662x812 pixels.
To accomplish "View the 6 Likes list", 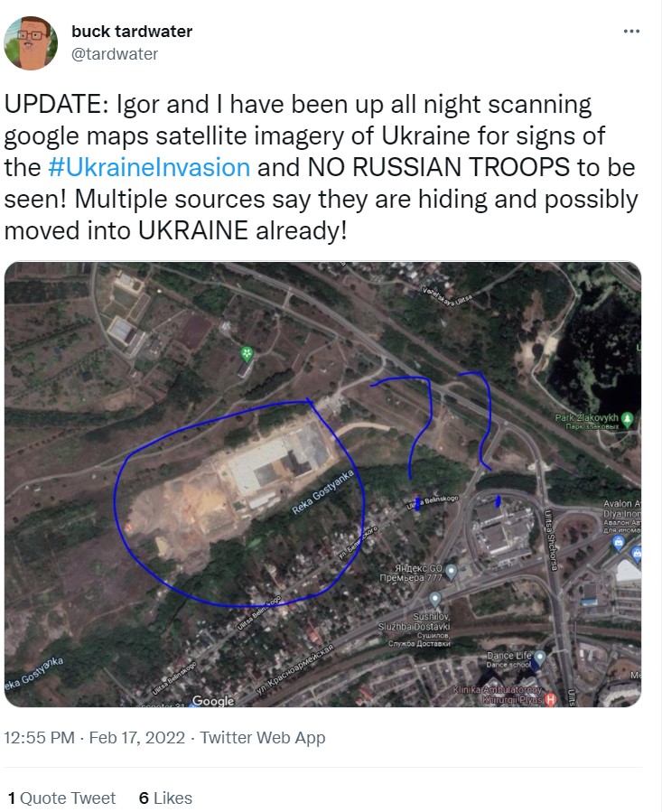I will click(x=166, y=798).
